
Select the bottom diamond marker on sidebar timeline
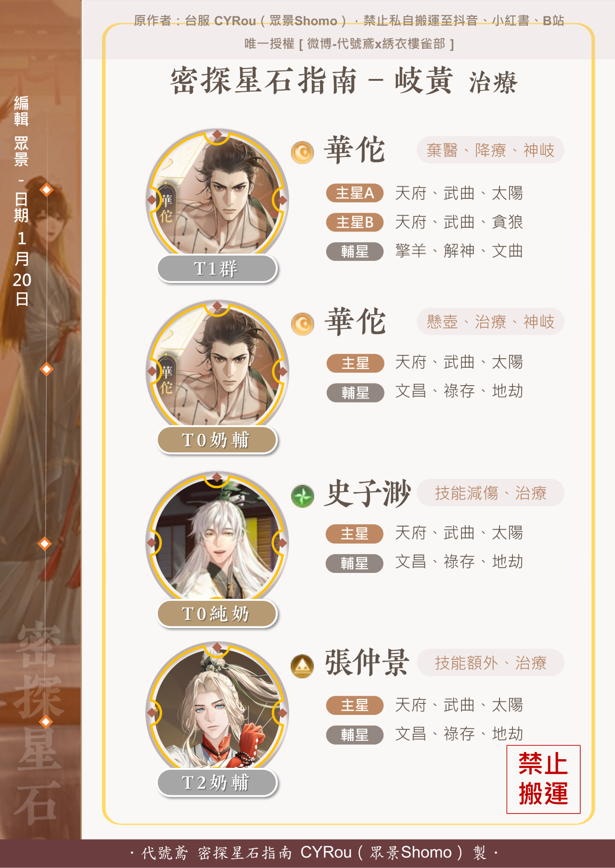[46, 721]
